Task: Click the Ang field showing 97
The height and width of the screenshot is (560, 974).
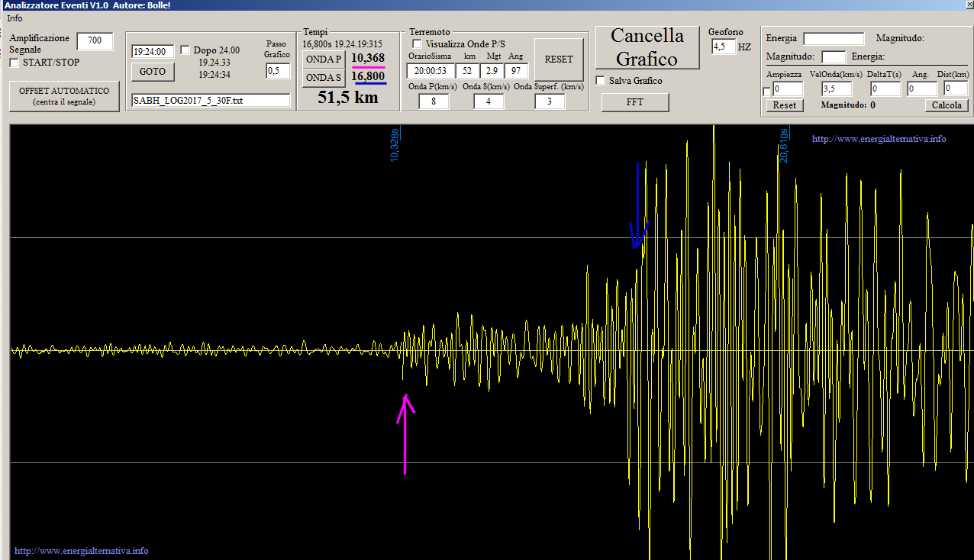Action: coord(517,71)
